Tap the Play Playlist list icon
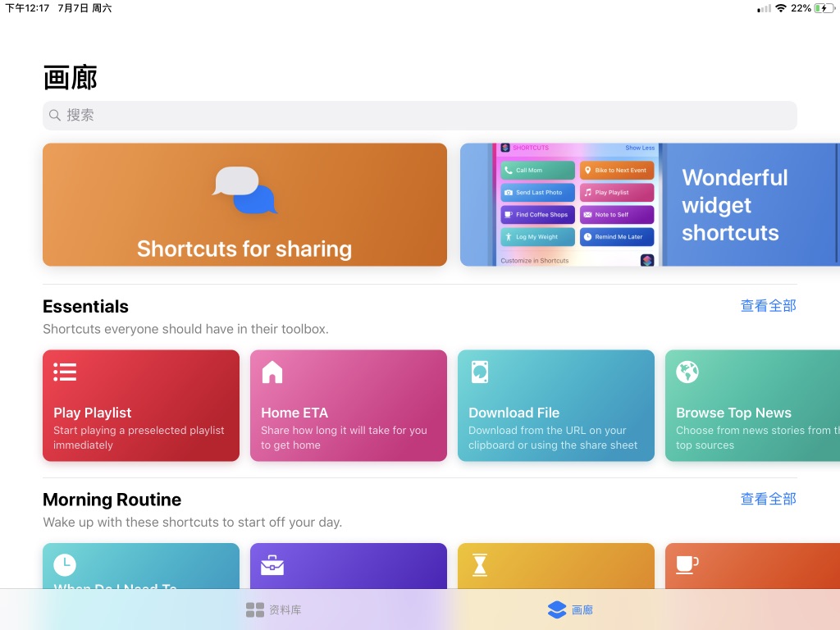 (65, 372)
